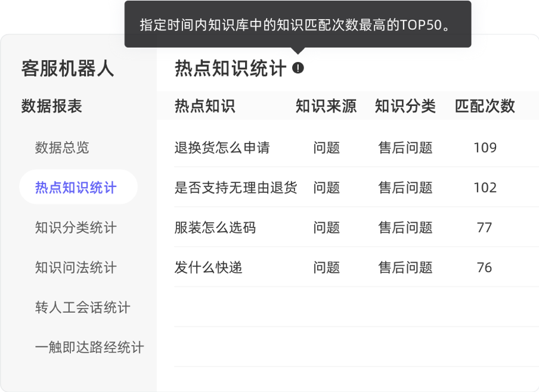Viewport: 539px width, 392px height.
Task: Open the 是否支持无理由退货 entry
Action: [236, 188]
